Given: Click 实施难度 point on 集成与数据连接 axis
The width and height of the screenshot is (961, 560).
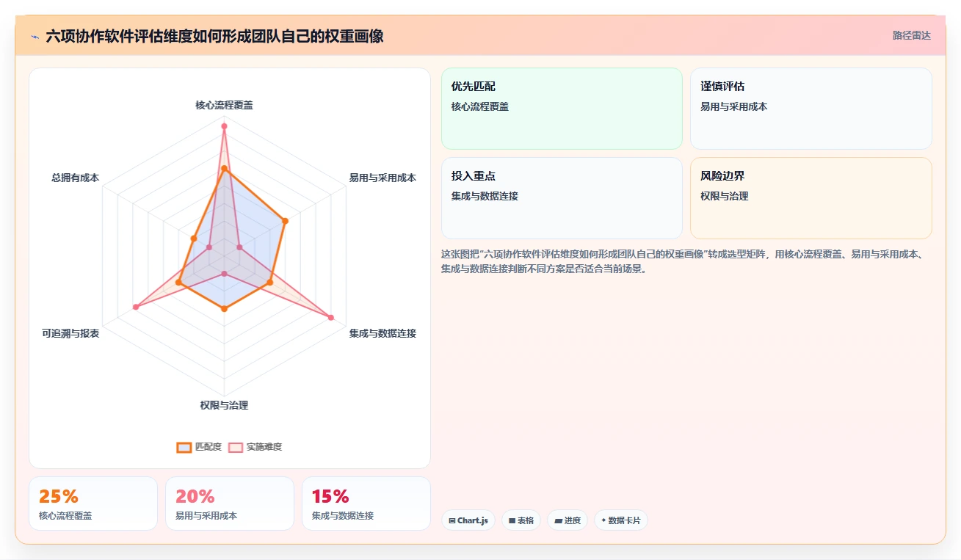Looking at the screenshot, I should tap(331, 318).
